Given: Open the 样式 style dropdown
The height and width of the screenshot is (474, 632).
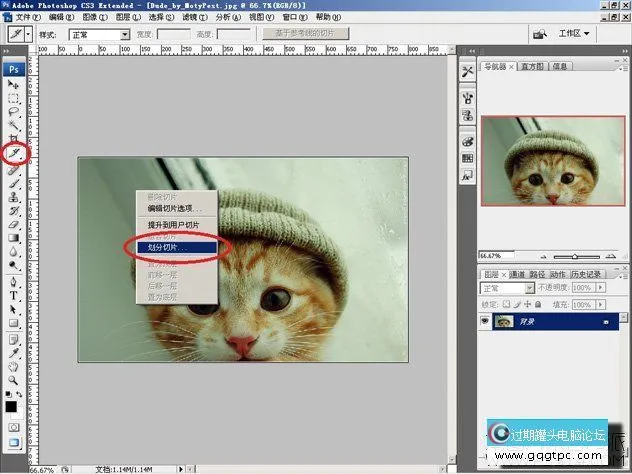Looking at the screenshot, I should [x=100, y=34].
